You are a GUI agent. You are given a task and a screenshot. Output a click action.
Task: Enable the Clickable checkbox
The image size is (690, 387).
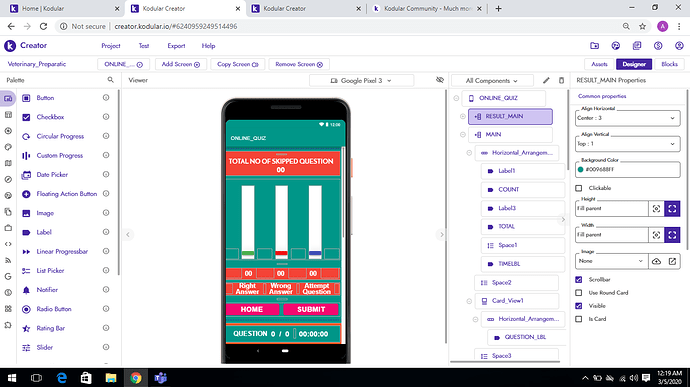click(x=579, y=188)
